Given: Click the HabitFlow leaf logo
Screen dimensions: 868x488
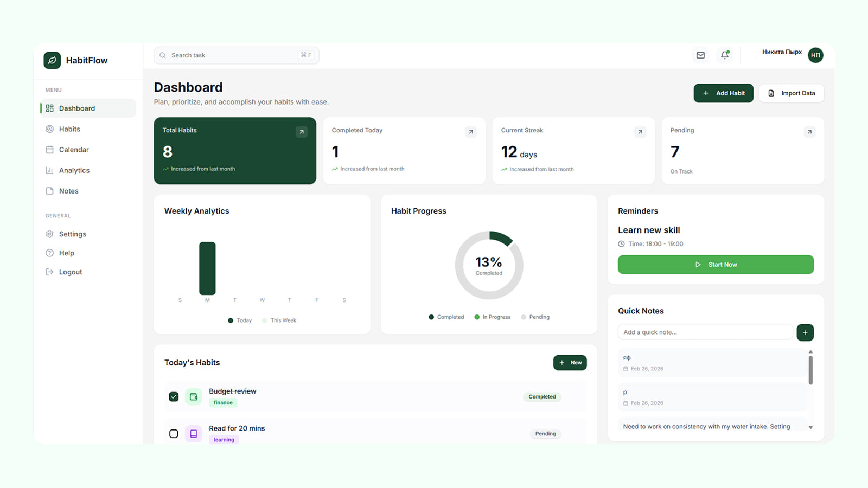Looking at the screenshot, I should [x=52, y=60].
